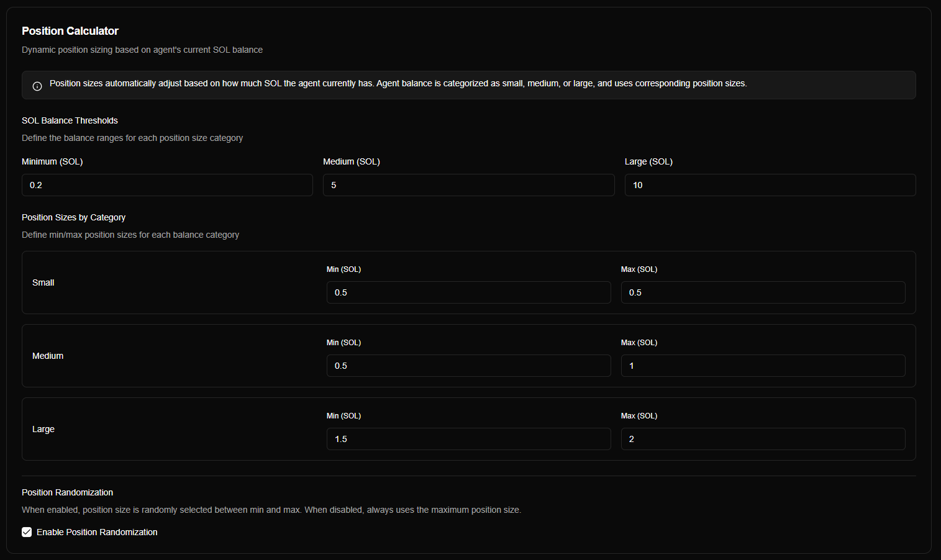Focus the Large category Max (SOL) field
This screenshot has height=560, width=941.
click(x=763, y=439)
